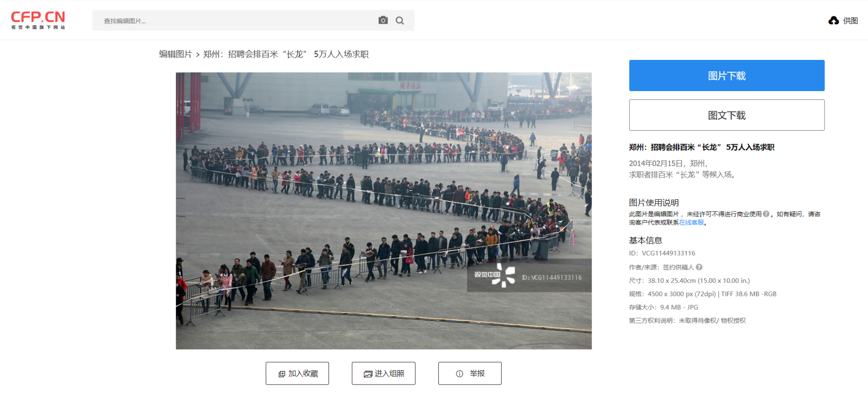Screen dimensions: 868x401
Task: Open help icon next to 签约供稿人
Action: pyautogui.click(x=699, y=267)
